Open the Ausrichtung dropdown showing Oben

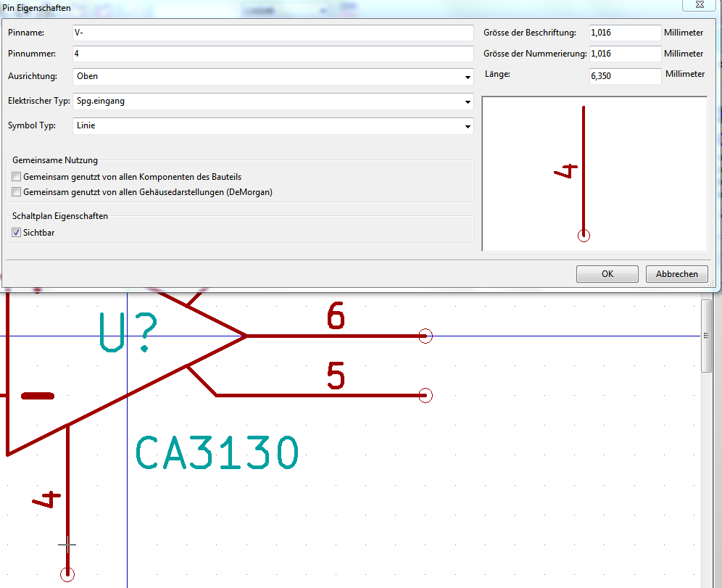coord(273,76)
